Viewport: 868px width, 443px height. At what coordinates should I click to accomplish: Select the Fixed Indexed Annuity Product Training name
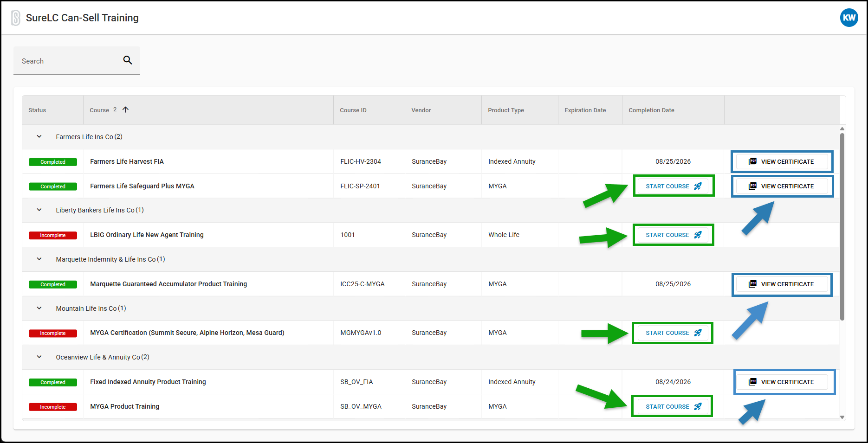click(148, 382)
